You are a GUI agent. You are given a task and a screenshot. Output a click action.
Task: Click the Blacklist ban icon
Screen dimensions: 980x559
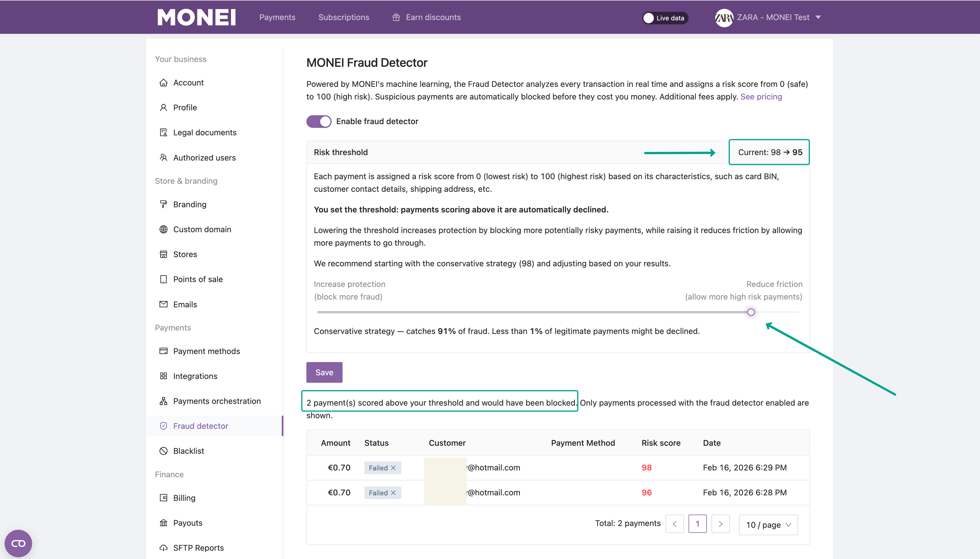point(163,451)
